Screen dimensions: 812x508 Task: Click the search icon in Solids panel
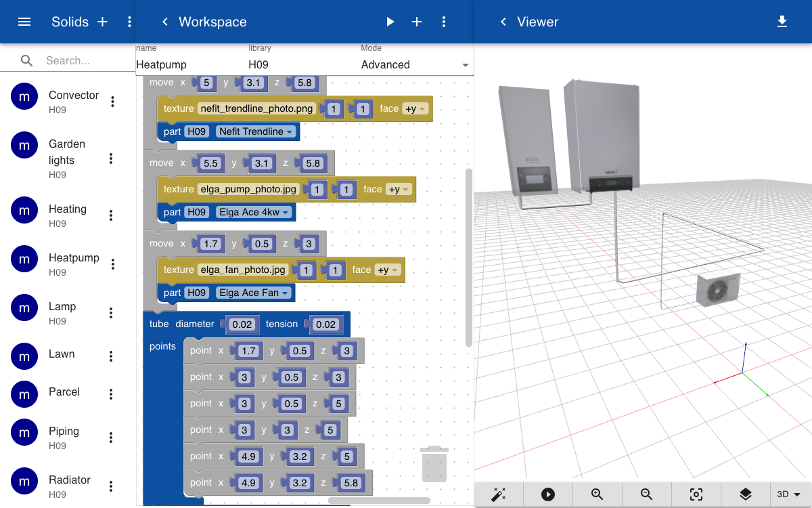click(27, 61)
